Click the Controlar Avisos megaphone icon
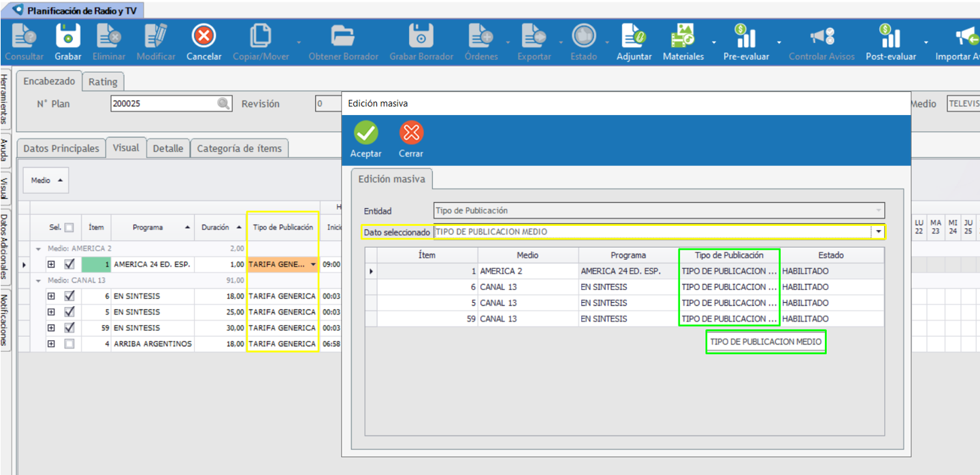This screenshot has height=475, width=980. coord(821,35)
